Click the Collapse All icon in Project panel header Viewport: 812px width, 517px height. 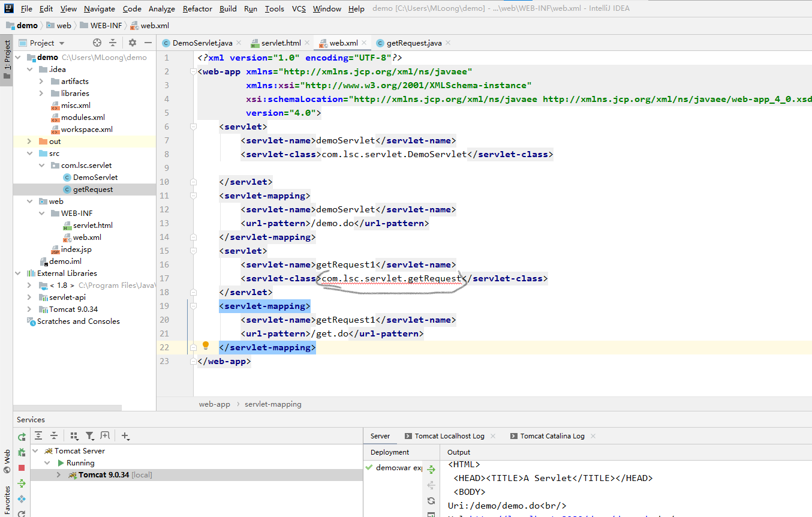[113, 43]
